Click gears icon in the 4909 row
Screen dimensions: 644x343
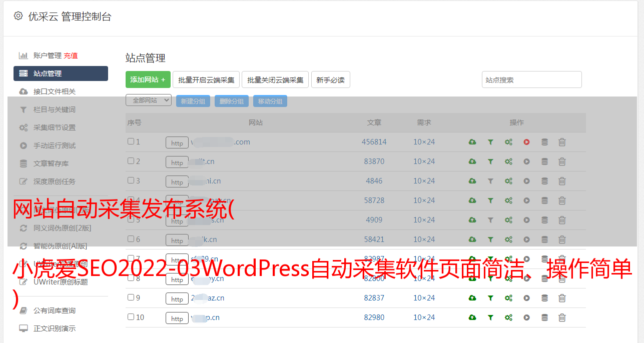[508, 220]
